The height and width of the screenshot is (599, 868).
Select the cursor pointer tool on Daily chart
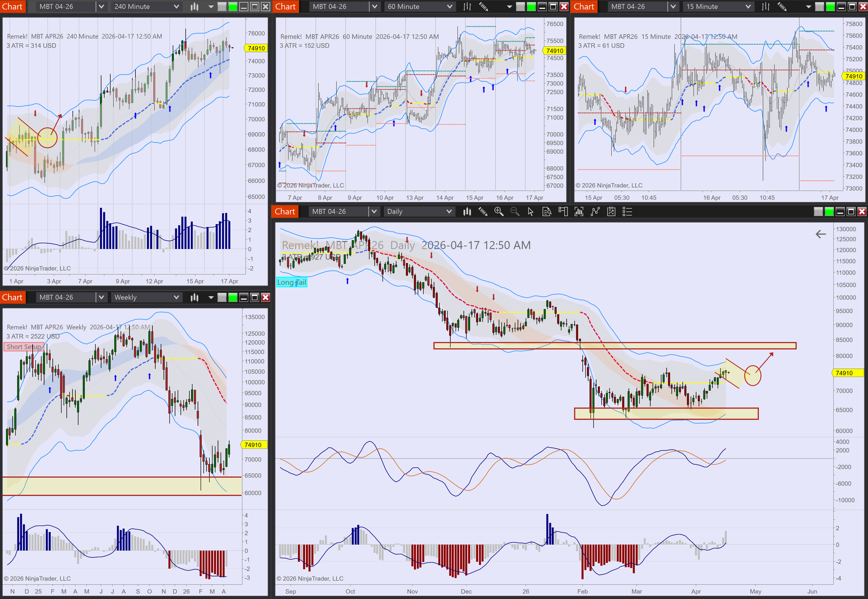click(x=530, y=212)
